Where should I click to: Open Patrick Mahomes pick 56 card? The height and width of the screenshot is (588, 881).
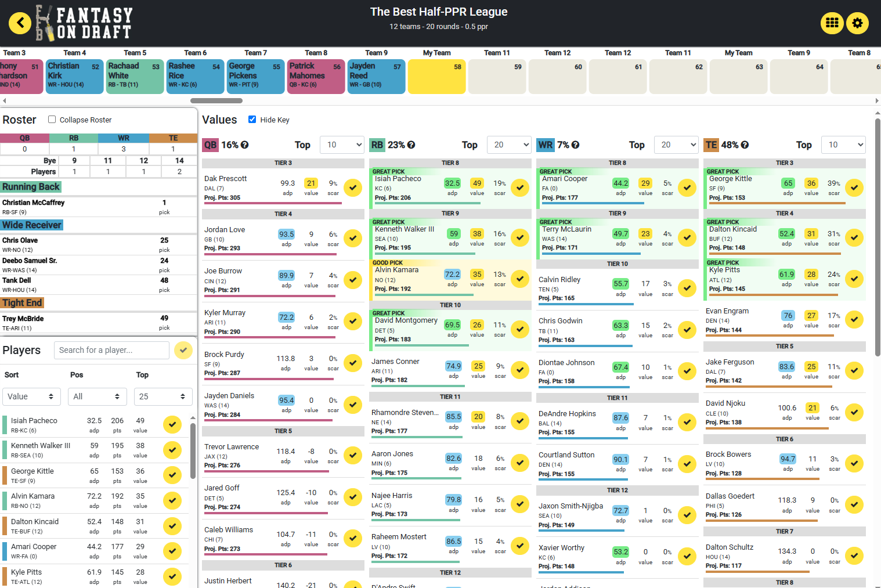tap(316, 77)
